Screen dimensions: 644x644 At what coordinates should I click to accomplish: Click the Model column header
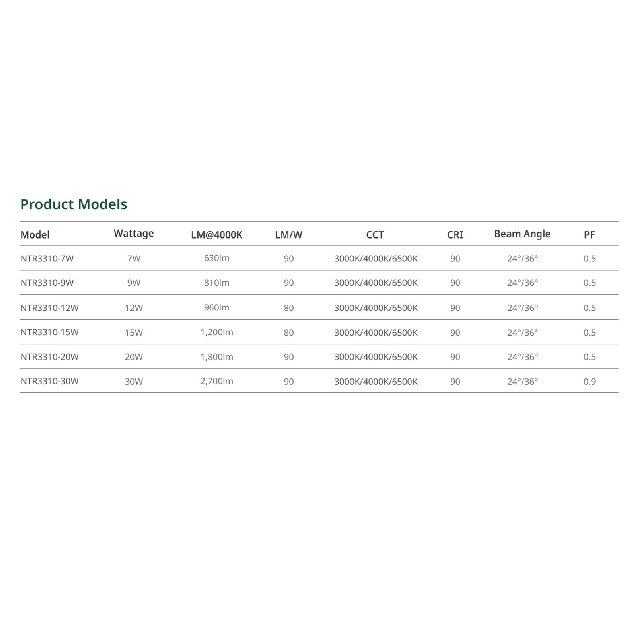coord(35,235)
